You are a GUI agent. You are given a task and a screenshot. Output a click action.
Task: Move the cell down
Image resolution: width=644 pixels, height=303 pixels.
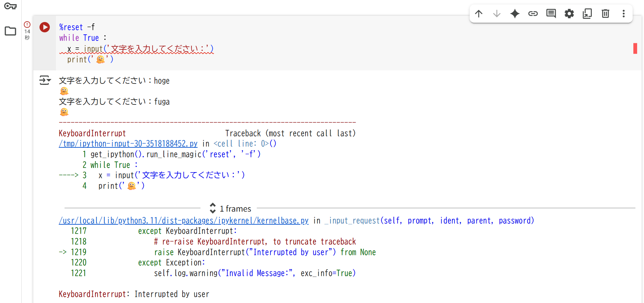coord(496,14)
